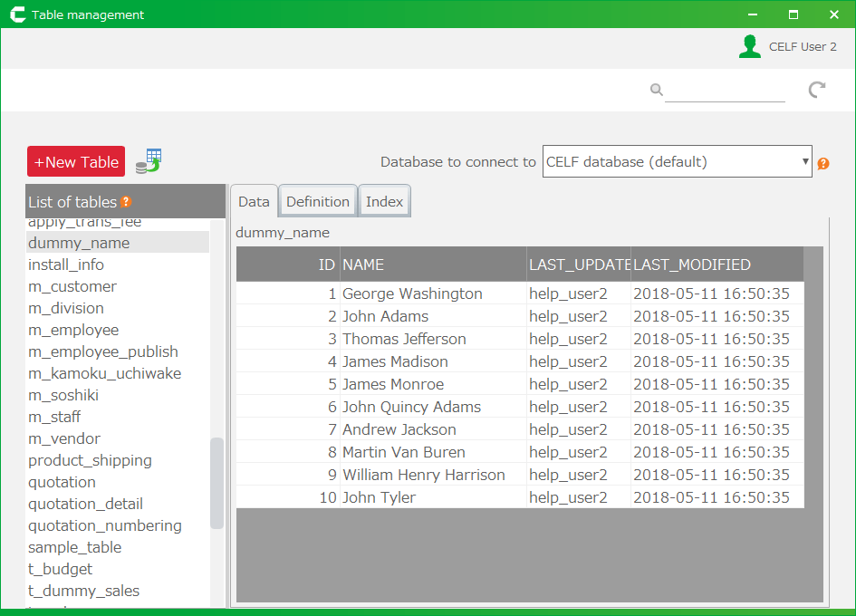Open the Database to connect to dropdown
This screenshot has height=616, width=856.
(x=677, y=162)
